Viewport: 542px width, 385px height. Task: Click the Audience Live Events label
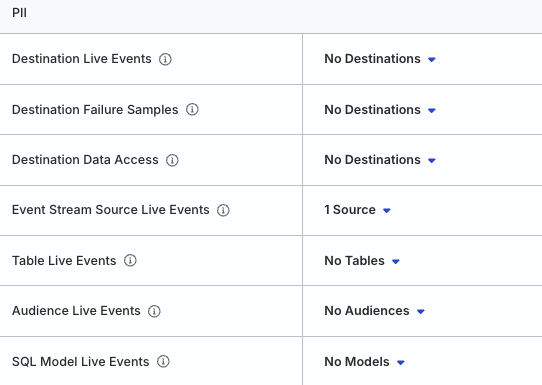76,311
